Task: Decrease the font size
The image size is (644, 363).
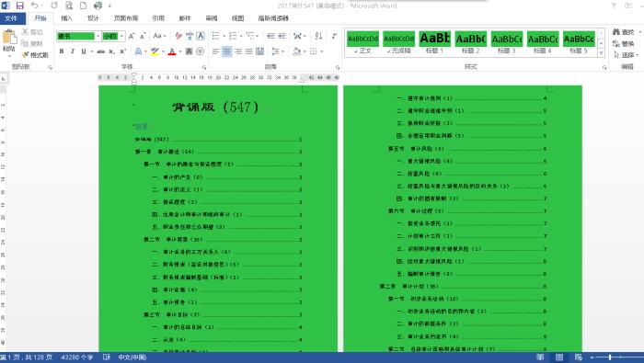Action: [143, 36]
